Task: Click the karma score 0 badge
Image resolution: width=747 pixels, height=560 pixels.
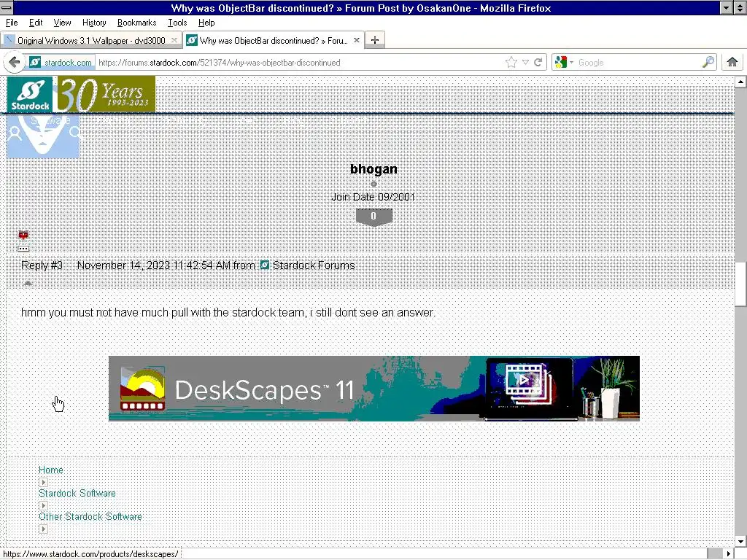Action: 374,217
